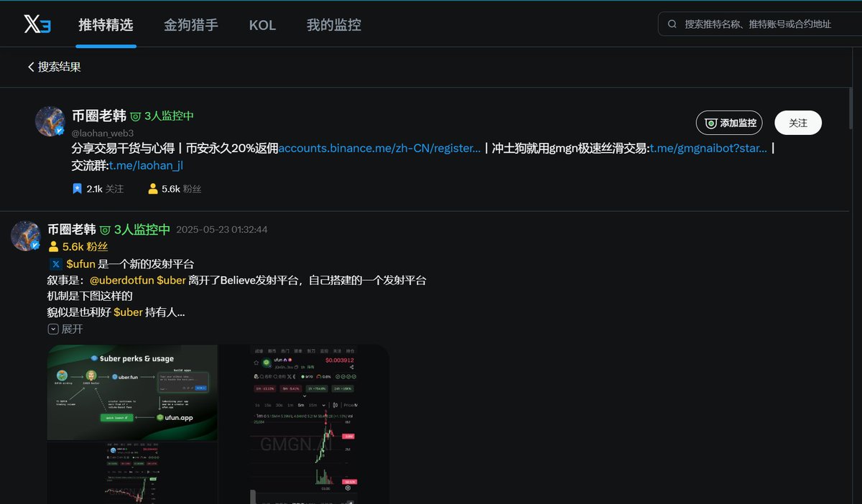Open the accounts.binance.me register link
Image resolution: width=862 pixels, height=504 pixels.
point(379,149)
